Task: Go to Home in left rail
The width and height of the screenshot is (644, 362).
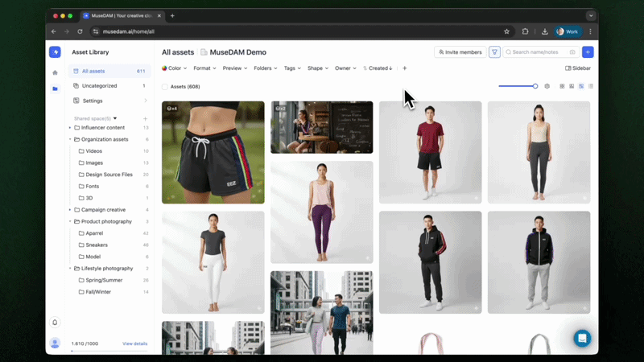Action: coord(55,72)
